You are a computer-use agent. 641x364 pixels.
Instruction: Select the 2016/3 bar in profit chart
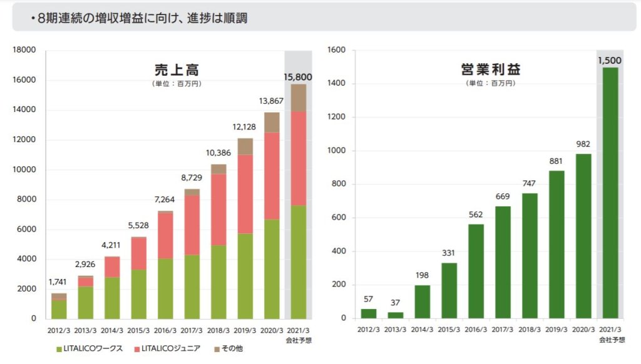pos(476,271)
